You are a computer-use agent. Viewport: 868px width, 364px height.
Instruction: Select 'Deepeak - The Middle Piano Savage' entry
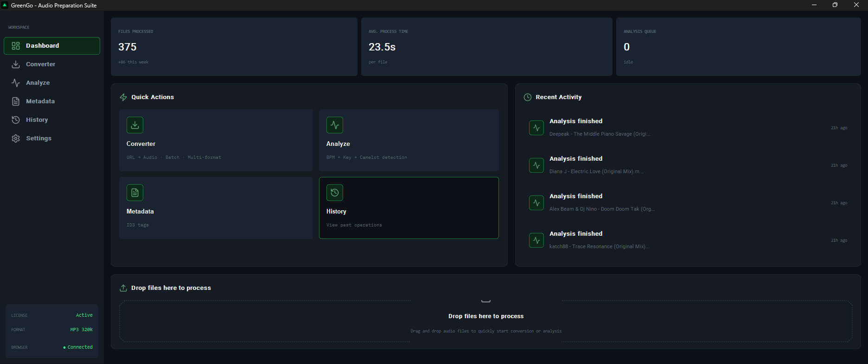[x=600, y=134]
